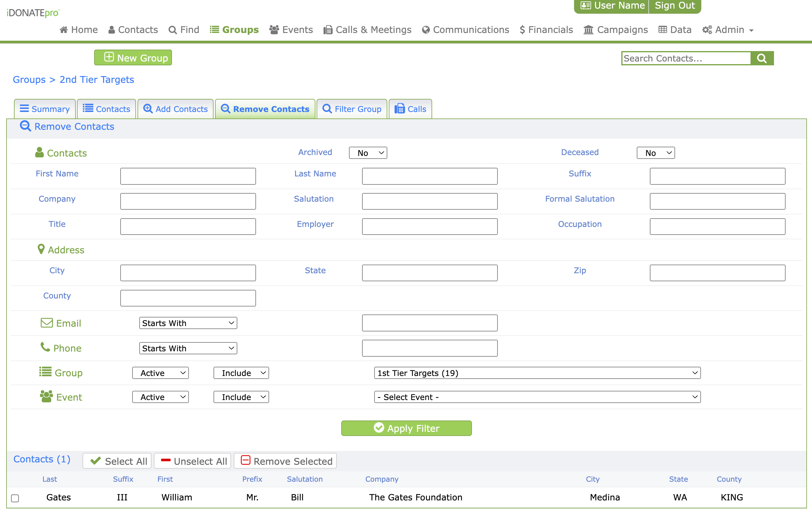
Task: Click the checkmark icon on Apply Filter
Action: (379, 428)
